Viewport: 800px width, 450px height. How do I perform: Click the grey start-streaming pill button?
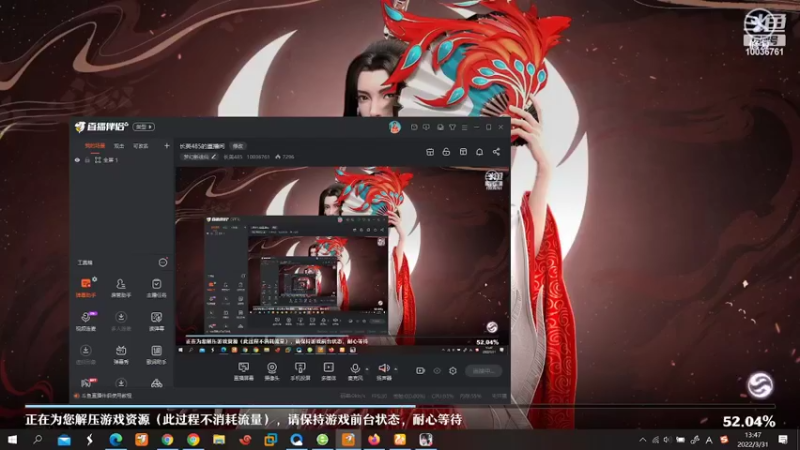tap(483, 371)
